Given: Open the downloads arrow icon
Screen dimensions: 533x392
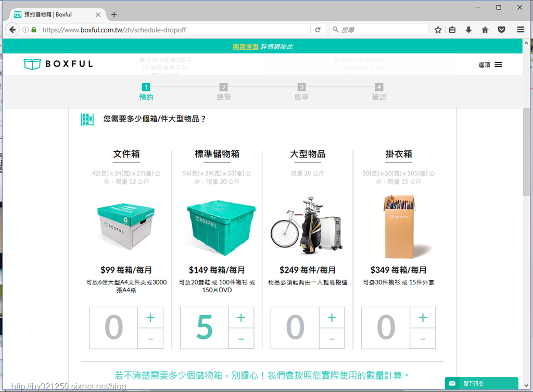Looking at the screenshot, I should tap(468, 30).
